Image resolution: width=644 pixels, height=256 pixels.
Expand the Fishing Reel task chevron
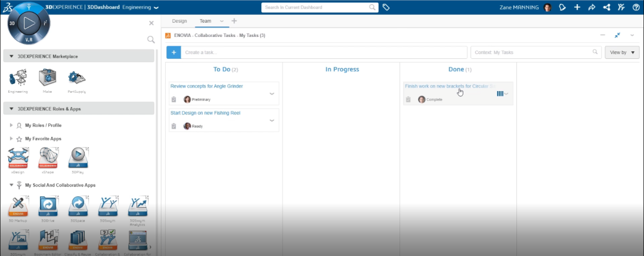point(271,120)
